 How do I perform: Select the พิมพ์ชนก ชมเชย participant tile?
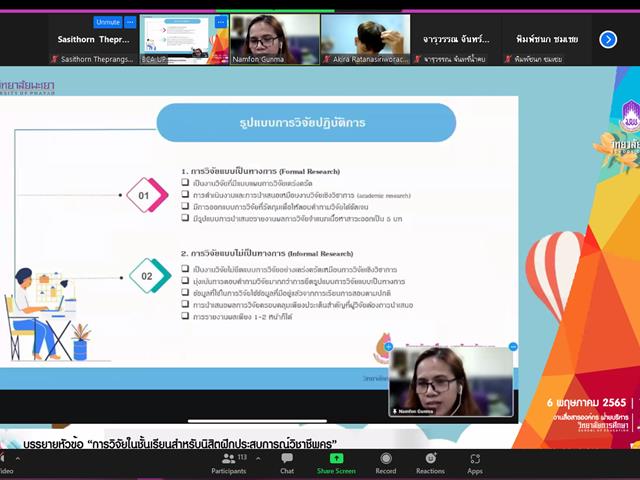tap(547, 40)
